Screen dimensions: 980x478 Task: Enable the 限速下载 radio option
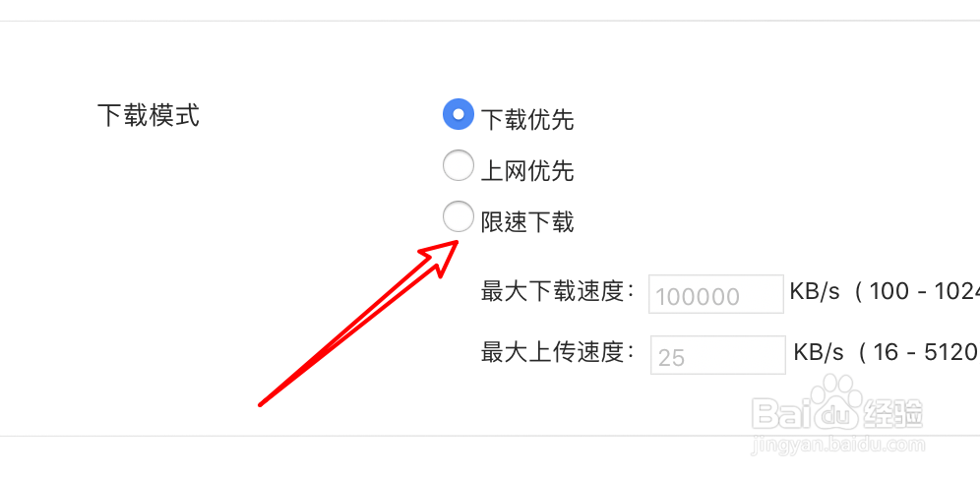(459, 216)
